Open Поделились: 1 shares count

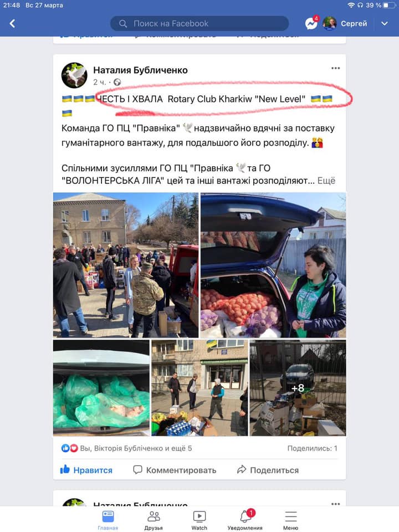pos(312,448)
